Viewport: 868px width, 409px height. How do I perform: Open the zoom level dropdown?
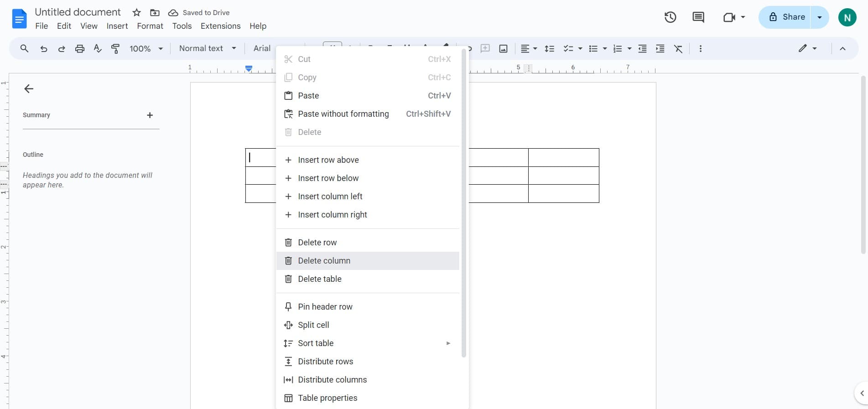146,49
